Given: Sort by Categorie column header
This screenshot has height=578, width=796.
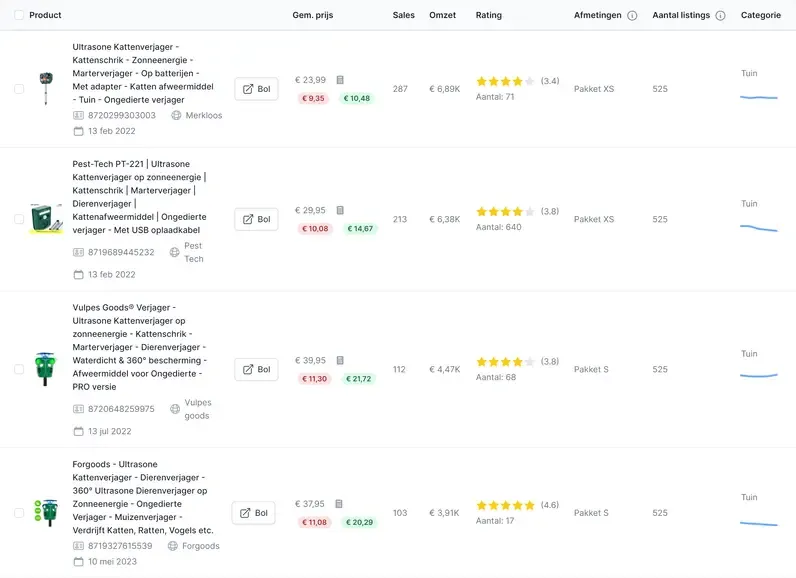Looking at the screenshot, I should coord(761,15).
